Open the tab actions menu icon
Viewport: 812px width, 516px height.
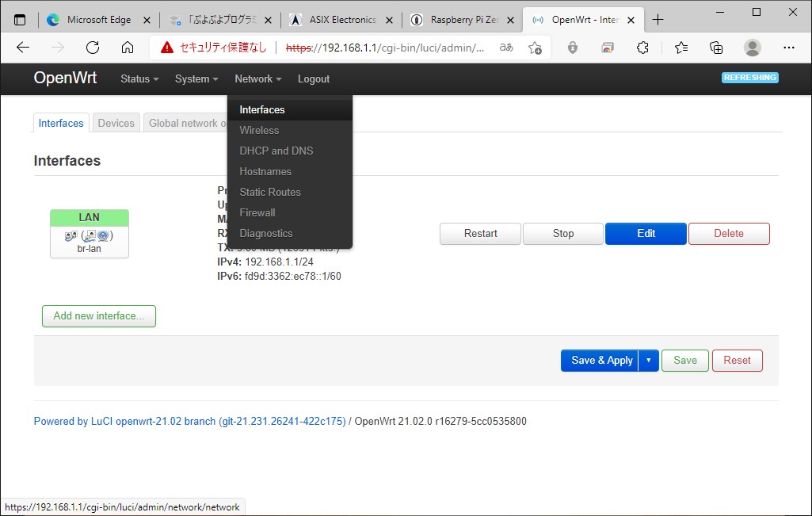click(x=20, y=20)
